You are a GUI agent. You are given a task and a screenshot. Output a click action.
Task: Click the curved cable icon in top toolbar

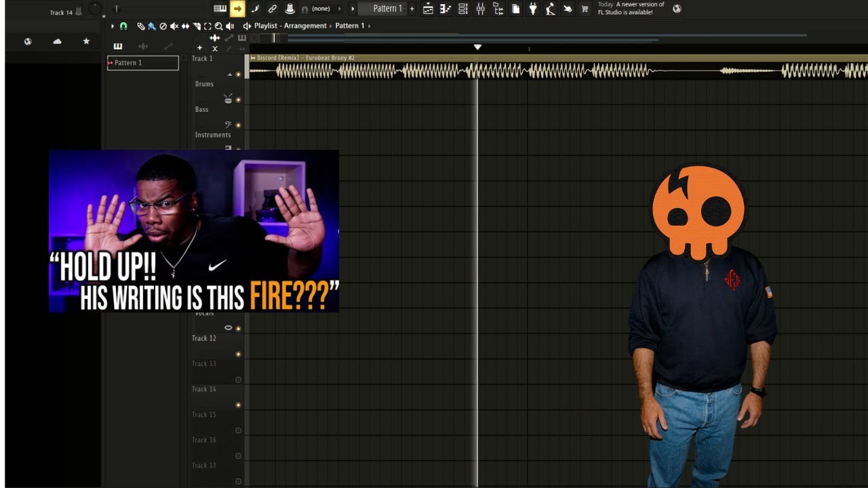[x=255, y=9]
